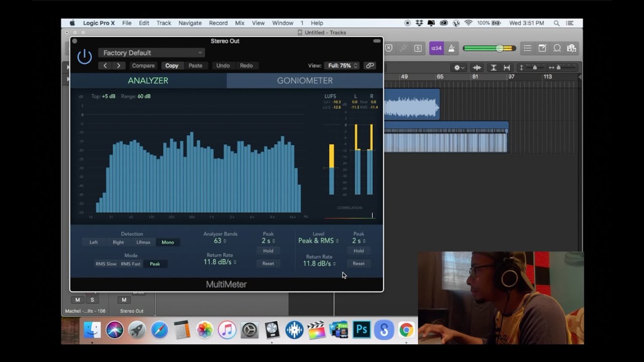This screenshot has width=644, height=362.
Task: Select Peak analyzer mode
Action: coord(155,264)
